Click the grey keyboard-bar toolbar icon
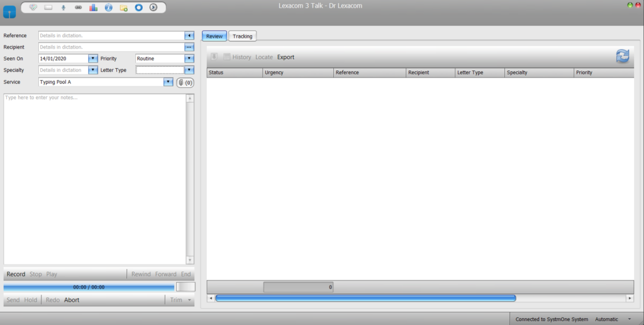The image size is (644, 325). pos(48,8)
